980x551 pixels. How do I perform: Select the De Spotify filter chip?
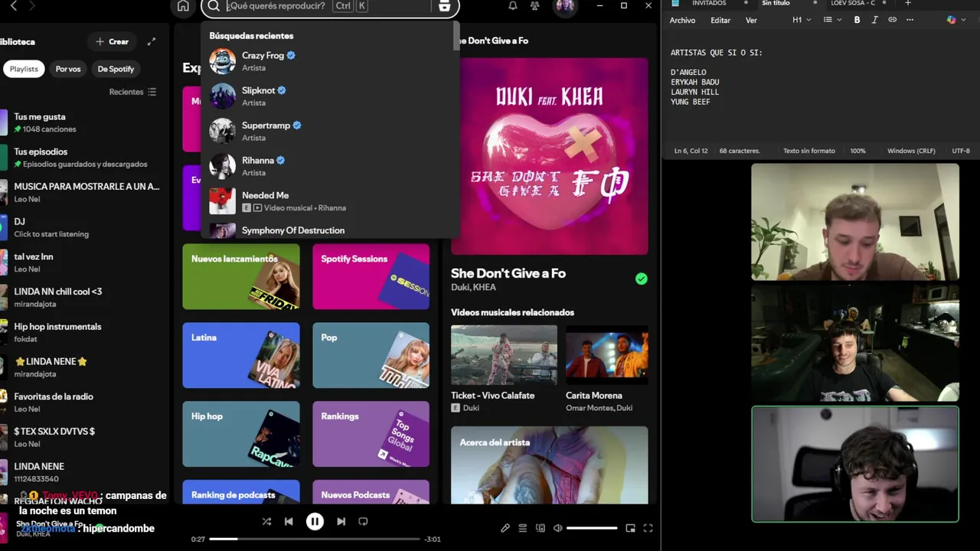pos(116,69)
